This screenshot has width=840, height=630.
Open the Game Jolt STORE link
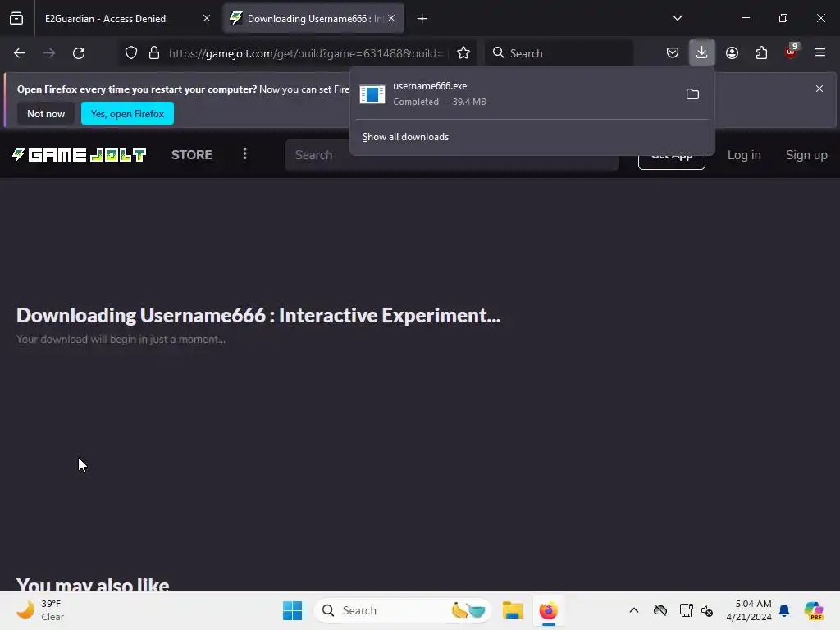[192, 155]
